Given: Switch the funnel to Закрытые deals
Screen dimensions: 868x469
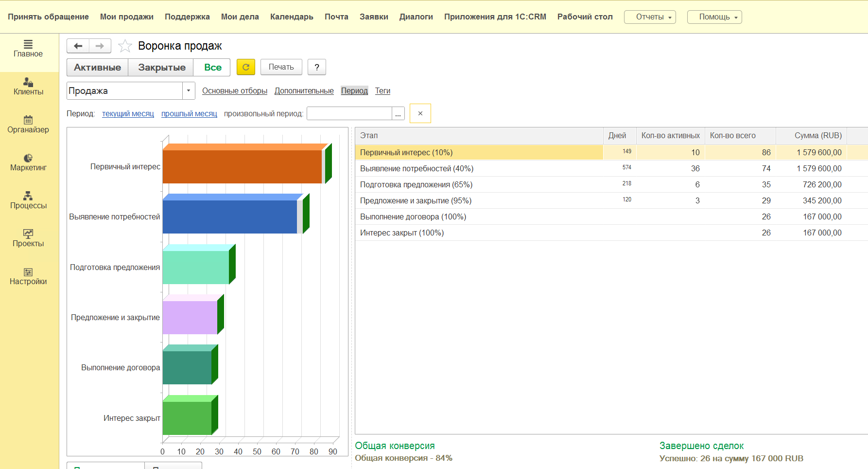Looking at the screenshot, I should [161, 68].
